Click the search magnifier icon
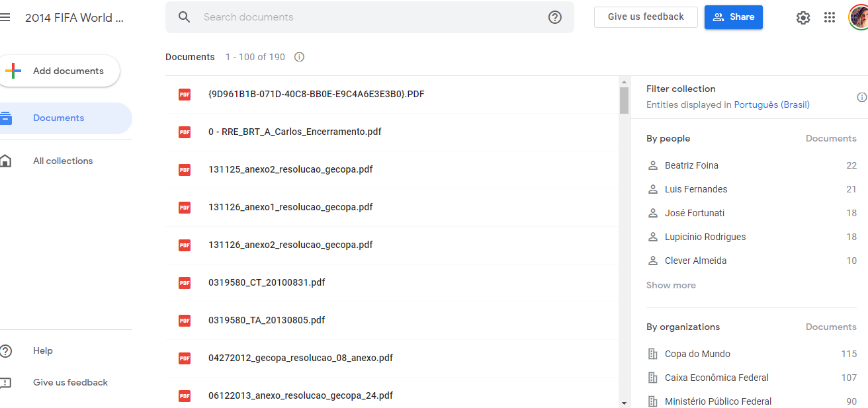868x408 pixels. [x=185, y=17]
